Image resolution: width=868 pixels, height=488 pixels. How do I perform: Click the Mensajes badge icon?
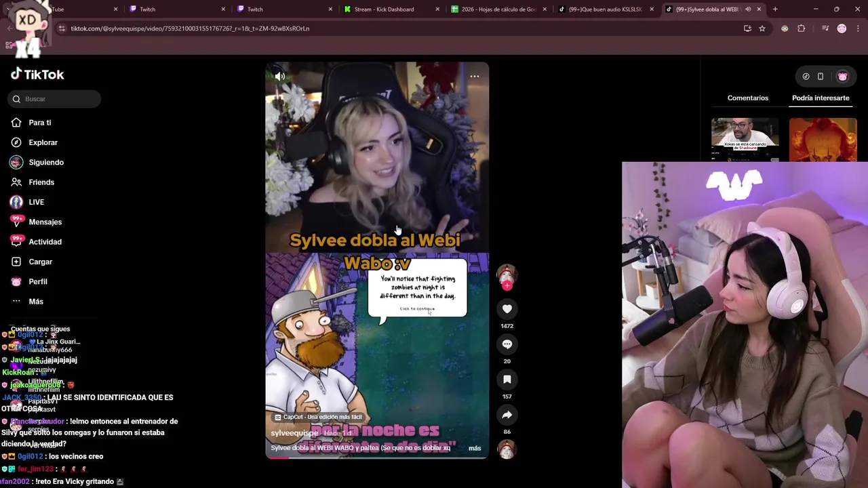[16, 222]
